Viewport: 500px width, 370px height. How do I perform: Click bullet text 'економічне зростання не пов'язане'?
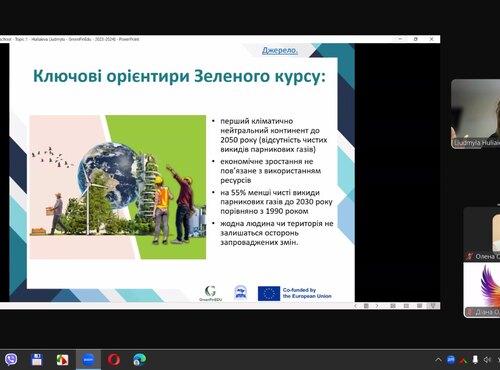(x=271, y=171)
